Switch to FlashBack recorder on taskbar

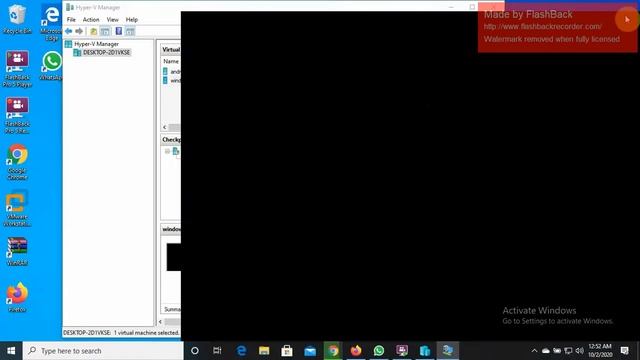402,351
